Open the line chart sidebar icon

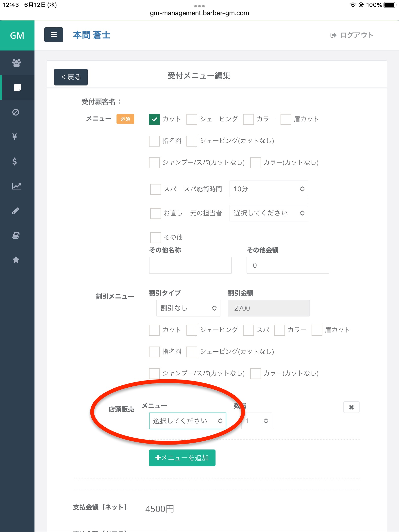[x=17, y=186]
